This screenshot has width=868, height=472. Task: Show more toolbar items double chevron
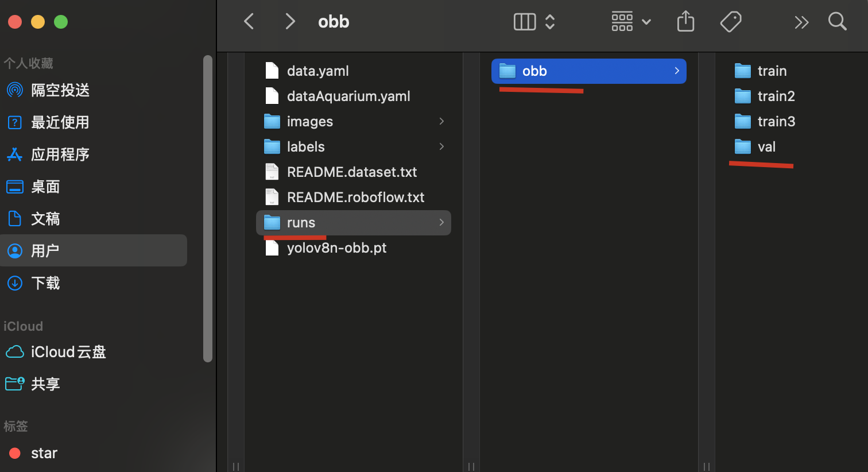click(x=801, y=22)
